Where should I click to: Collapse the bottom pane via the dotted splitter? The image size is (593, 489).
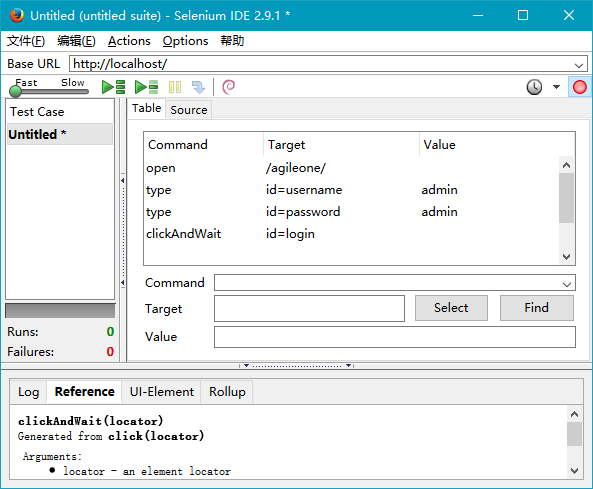click(x=297, y=366)
